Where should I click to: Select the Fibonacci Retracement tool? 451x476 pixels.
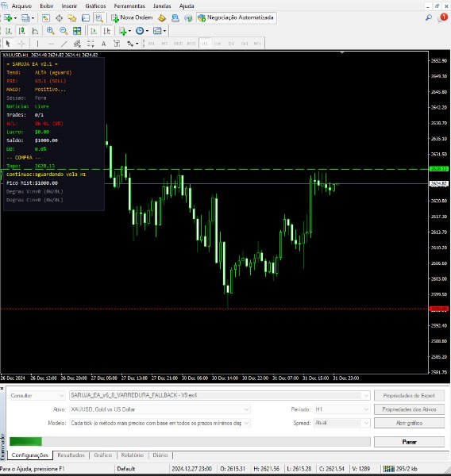tap(91, 44)
